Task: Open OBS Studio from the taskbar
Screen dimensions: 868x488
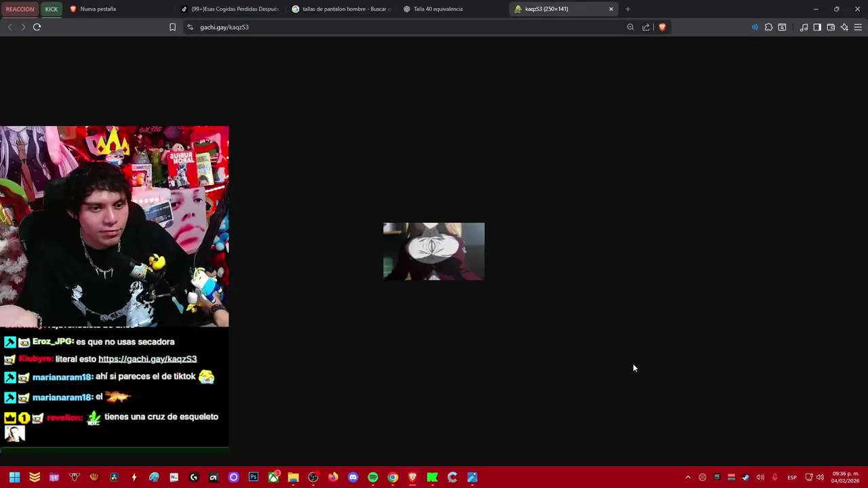Action: click(313, 477)
